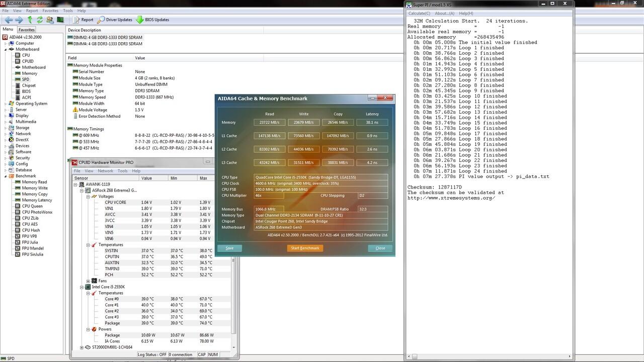The height and width of the screenshot is (362, 644).
Task: Collapse Voltages node in Hardware Monitor
Action: [x=88, y=197]
